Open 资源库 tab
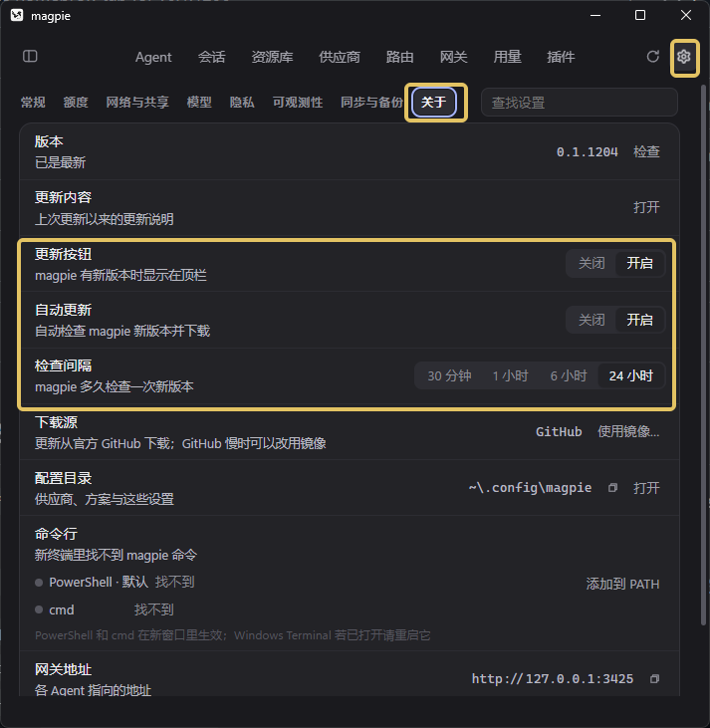 tap(272, 57)
